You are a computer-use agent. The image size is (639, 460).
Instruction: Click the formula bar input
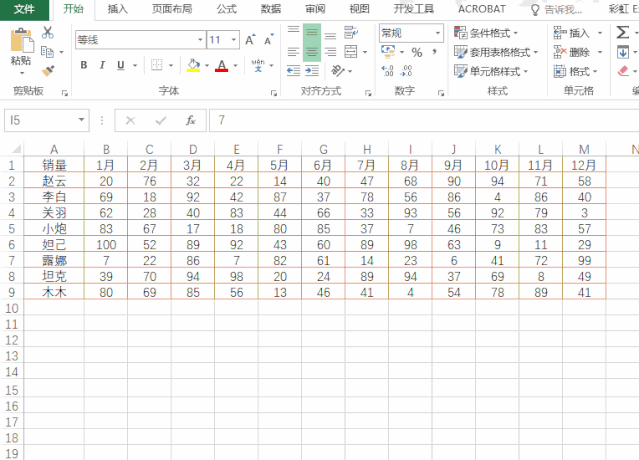pos(424,120)
